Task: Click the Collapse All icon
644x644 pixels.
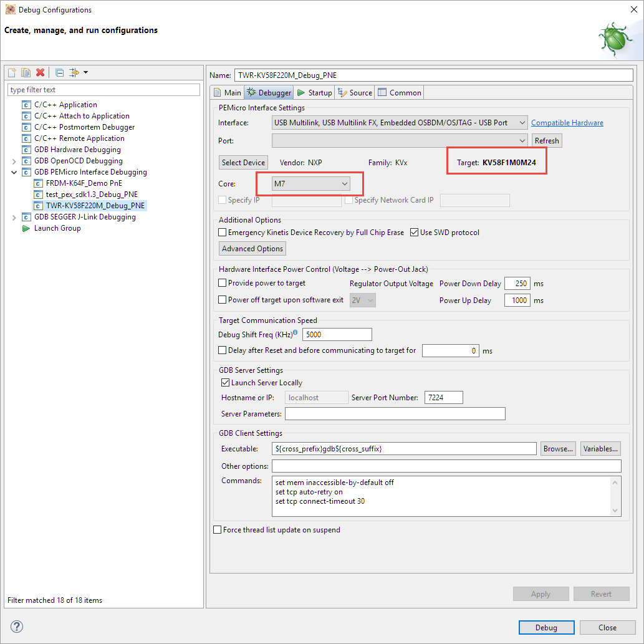Action: [59, 72]
